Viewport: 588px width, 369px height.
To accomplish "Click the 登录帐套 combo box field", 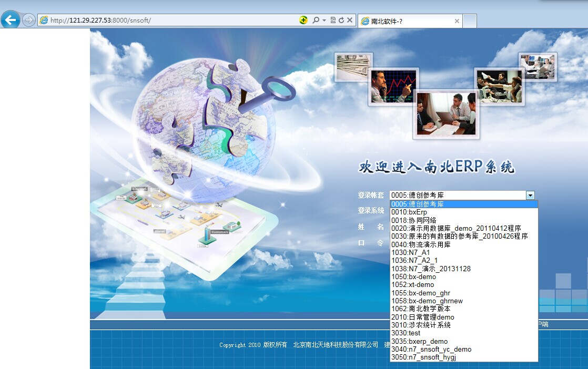I will point(462,195).
